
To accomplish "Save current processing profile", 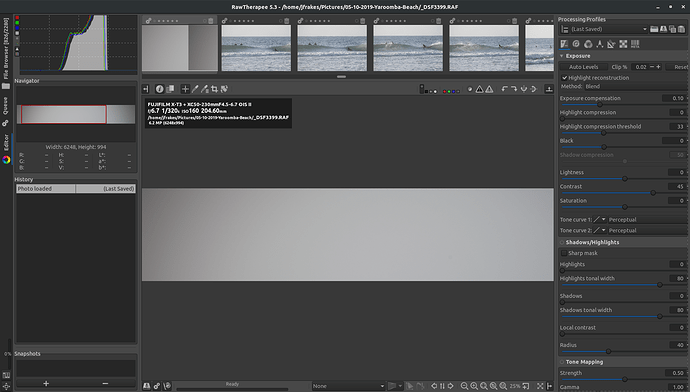I will [664, 29].
